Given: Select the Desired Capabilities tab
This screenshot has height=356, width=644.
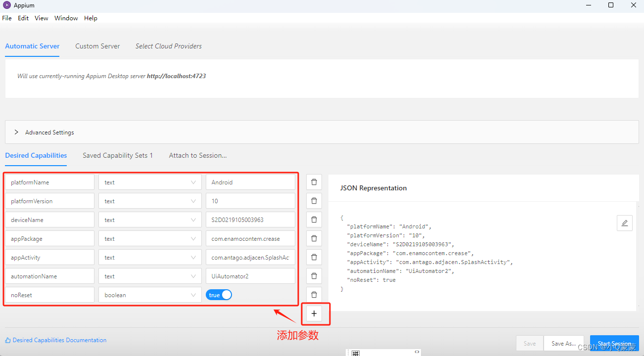Looking at the screenshot, I should point(36,155).
